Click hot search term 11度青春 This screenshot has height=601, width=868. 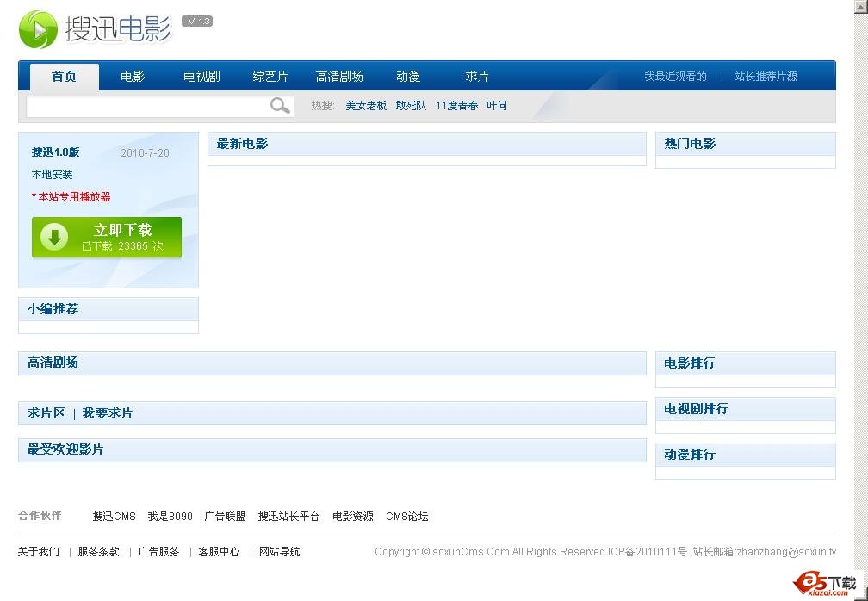[x=456, y=106]
